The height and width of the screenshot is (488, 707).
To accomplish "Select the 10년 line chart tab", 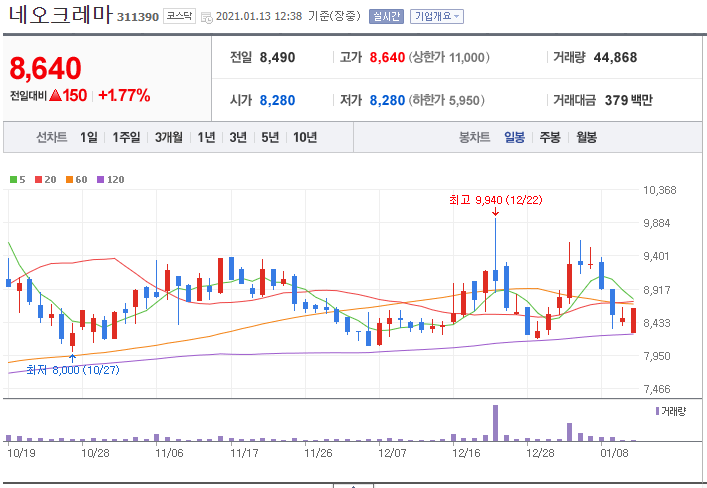I will [x=305, y=137].
